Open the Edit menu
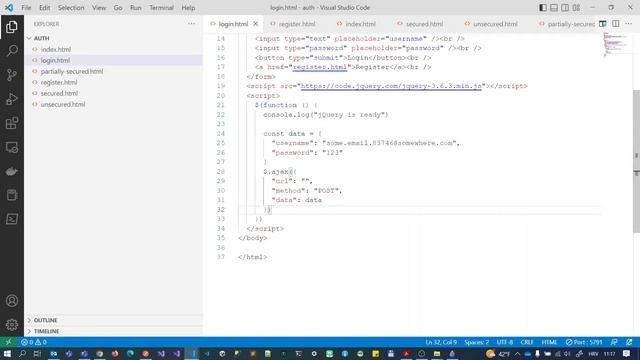Screen dimensions: 640x360 tap(44, 8)
